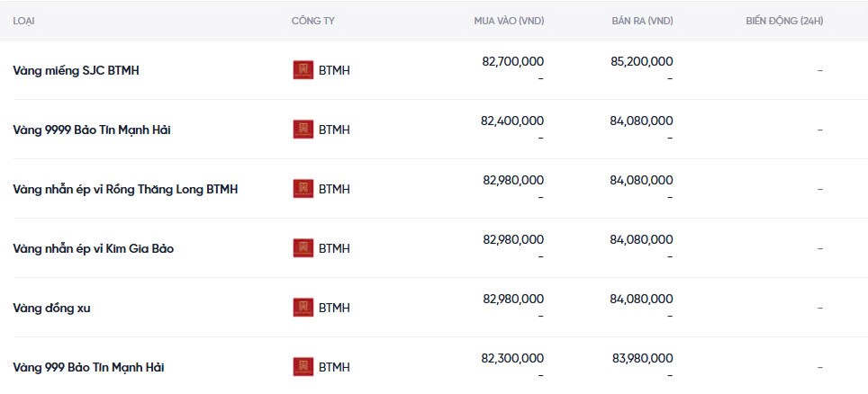Click the BTMH logo in the Vàng miếng SJC row
The width and height of the screenshot is (868, 394).
(303, 70)
